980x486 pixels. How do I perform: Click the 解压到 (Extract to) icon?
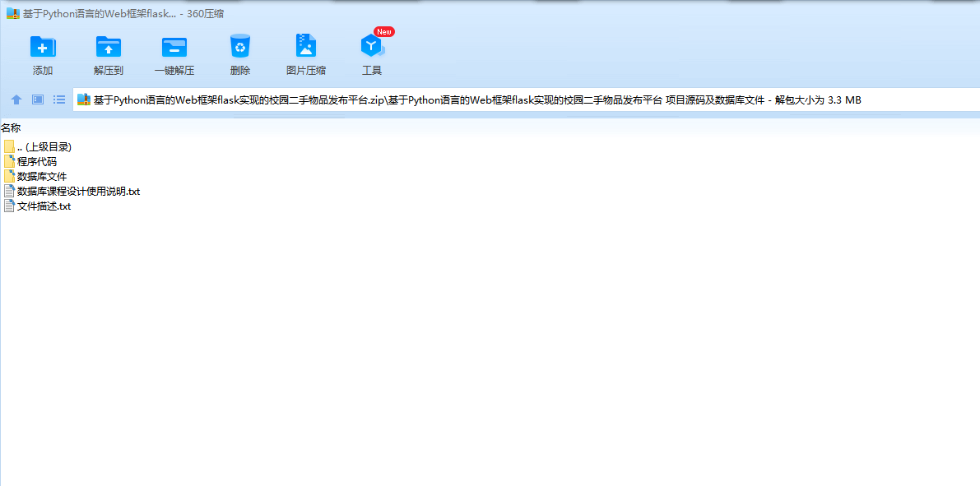click(x=108, y=46)
